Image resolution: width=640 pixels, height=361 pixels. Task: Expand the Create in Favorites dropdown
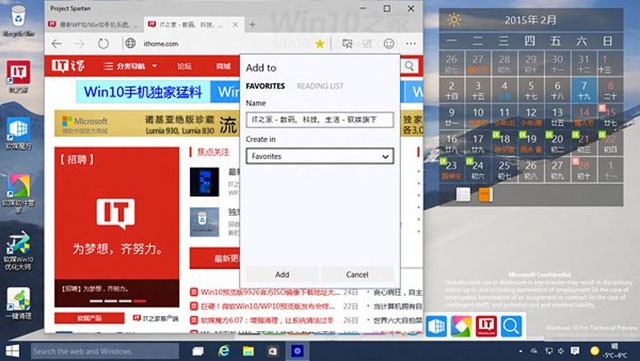click(320, 156)
